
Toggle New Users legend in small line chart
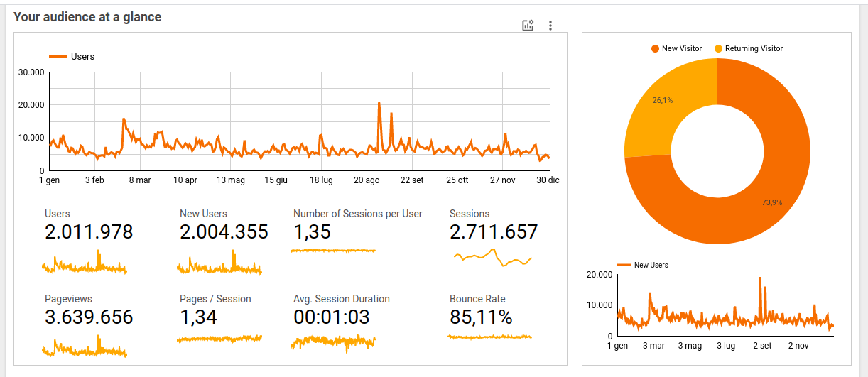(644, 265)
